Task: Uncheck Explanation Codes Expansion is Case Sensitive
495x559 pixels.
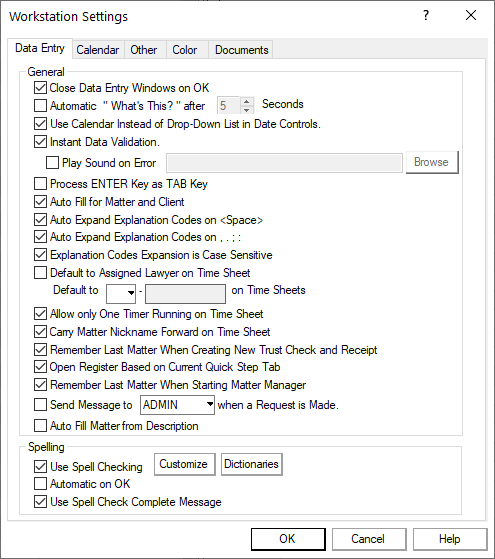Action: [40, 255]
